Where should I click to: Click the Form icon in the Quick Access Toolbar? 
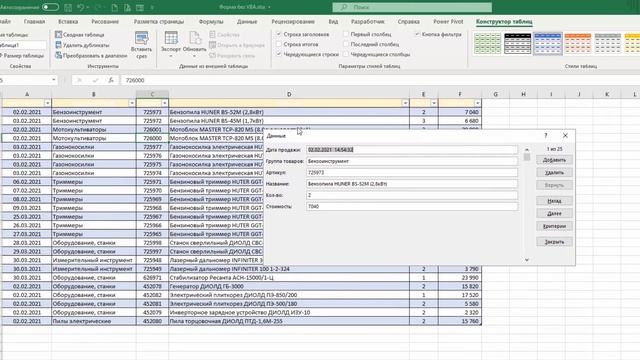click(x=140, y=7)
